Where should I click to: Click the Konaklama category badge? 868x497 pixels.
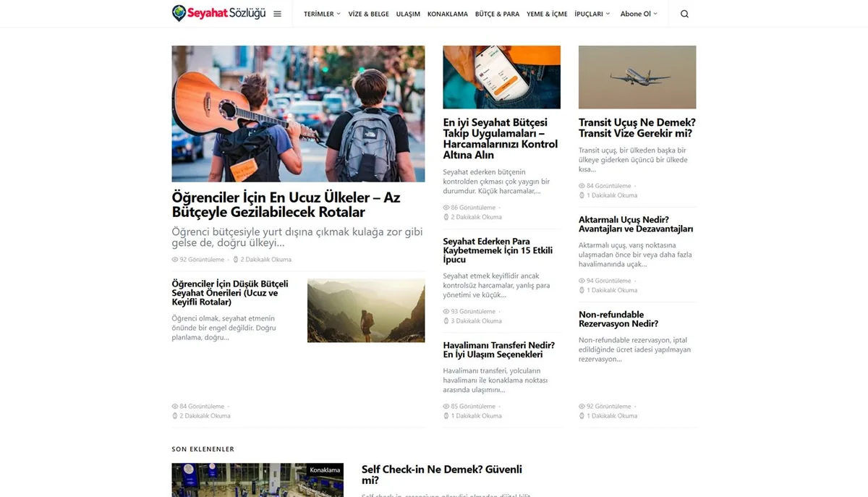325,470
